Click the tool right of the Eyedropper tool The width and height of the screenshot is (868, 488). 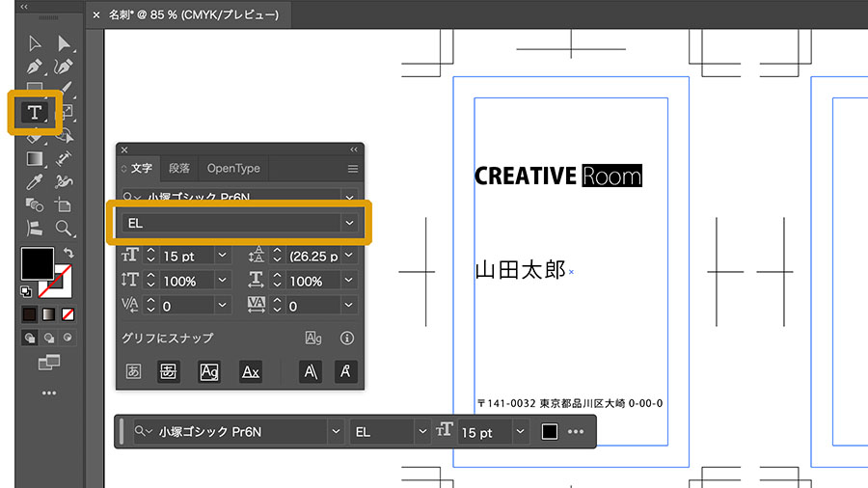click(x=64, y=182)
